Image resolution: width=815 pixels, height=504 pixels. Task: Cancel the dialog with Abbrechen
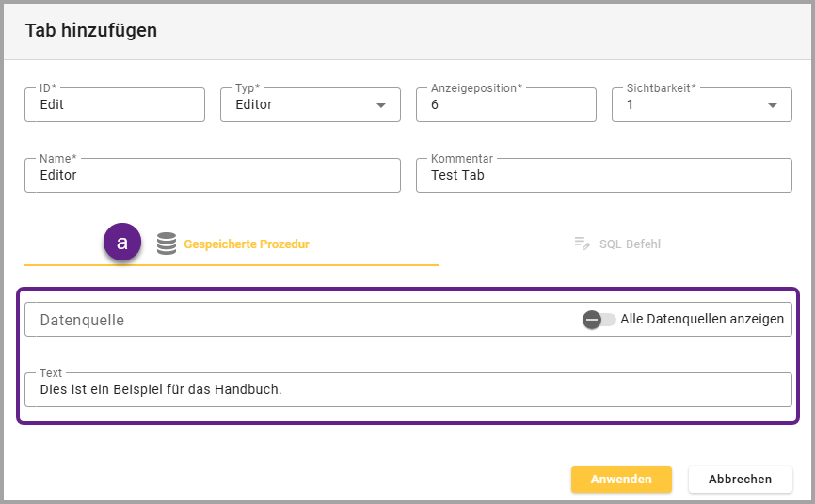pyautogui.click(x=740, y=480)
